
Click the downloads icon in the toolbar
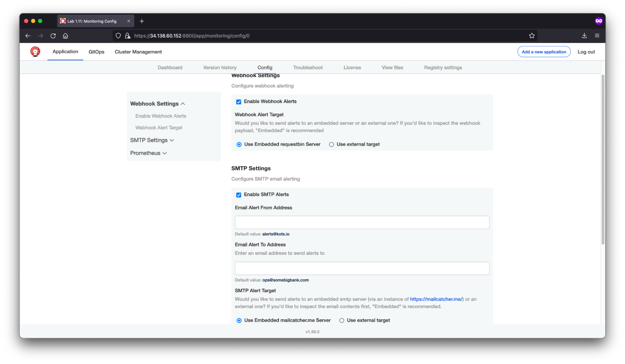[584, 36]
